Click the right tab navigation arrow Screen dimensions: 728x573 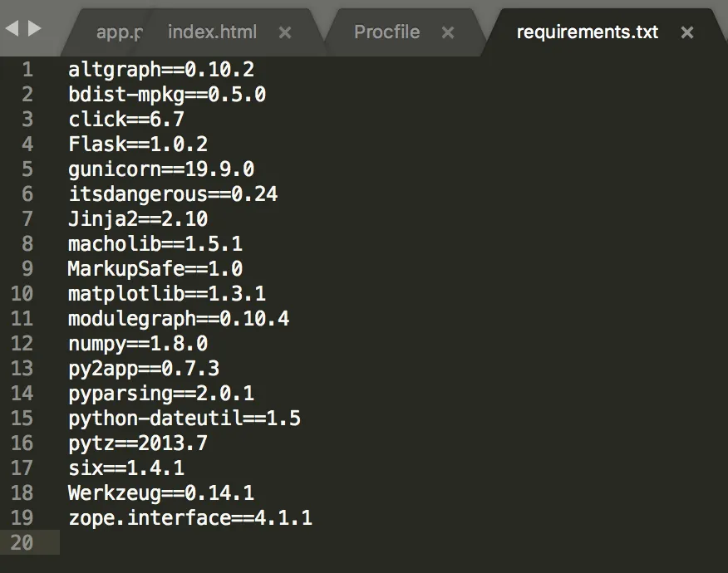coord(34,28)
